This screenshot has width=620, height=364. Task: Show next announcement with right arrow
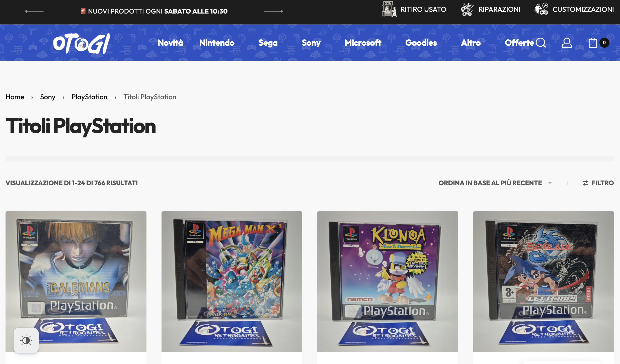274,11
